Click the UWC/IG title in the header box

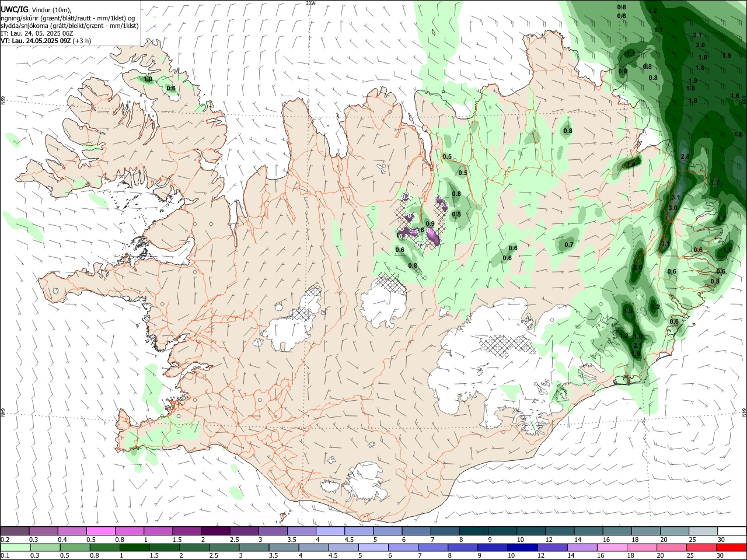(x=13, y=10)
